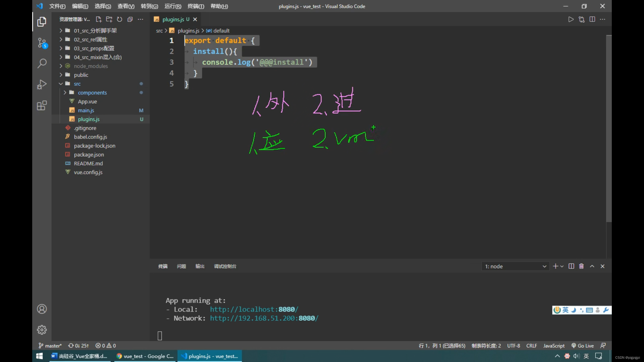Switch to 输出 panel tab
This screenshot has width=644, height=362.
click(x=200, y=266)
